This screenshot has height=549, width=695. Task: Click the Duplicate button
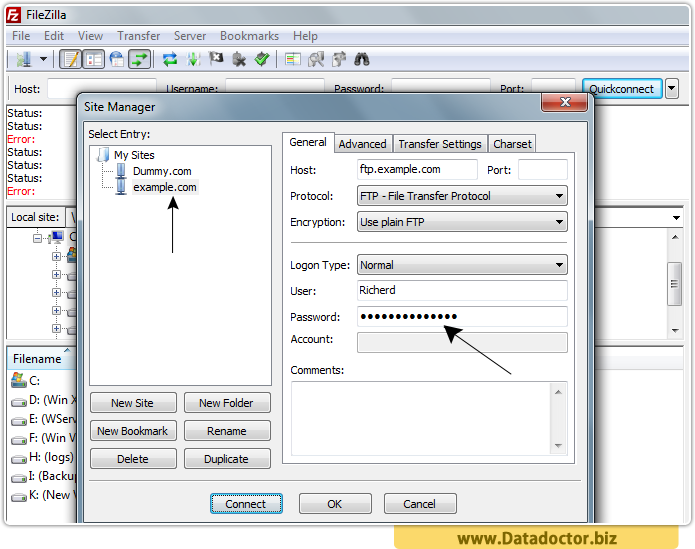227,459
